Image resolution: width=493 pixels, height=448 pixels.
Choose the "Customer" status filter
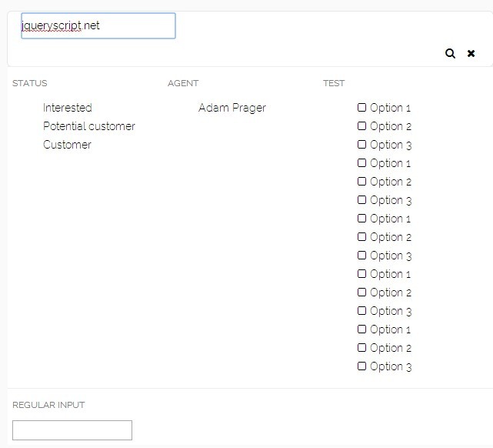point(67,145)
